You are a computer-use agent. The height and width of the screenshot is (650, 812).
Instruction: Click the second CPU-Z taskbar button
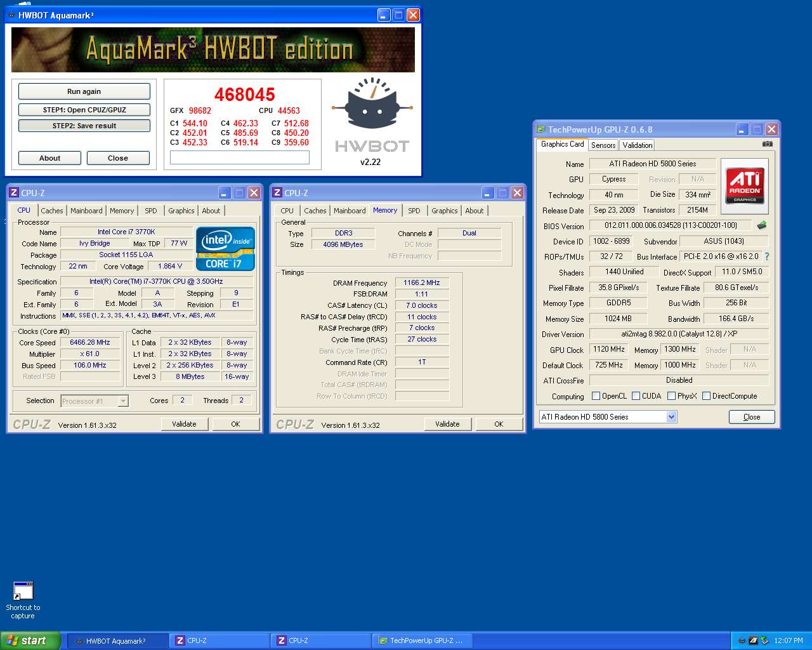[321, 640]
